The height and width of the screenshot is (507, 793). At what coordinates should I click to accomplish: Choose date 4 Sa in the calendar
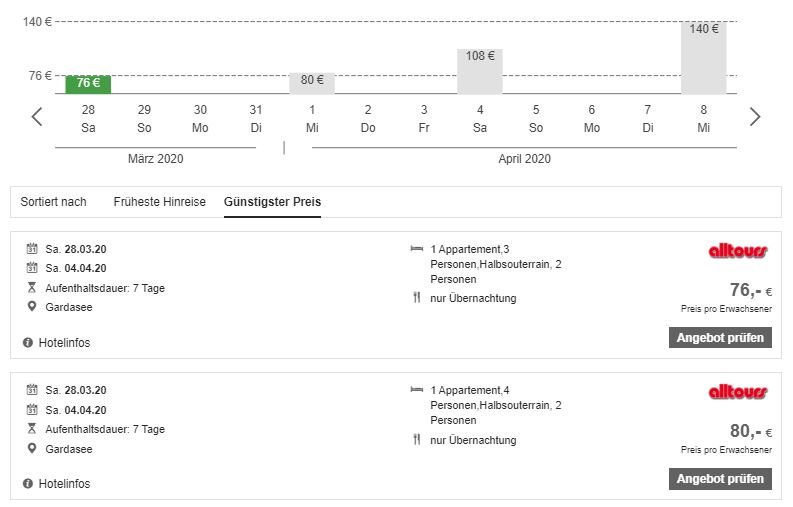point(480,118)
